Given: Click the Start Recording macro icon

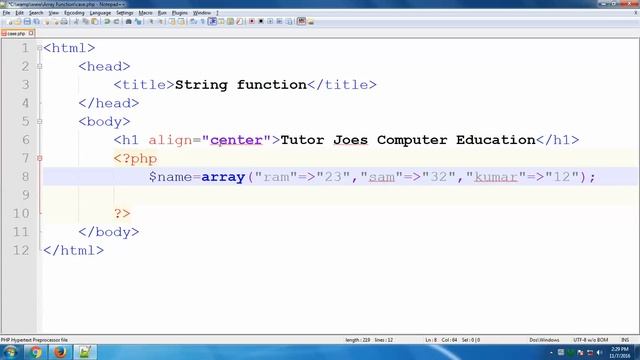Looking at the screenshot, I should (x=252, y=22).
